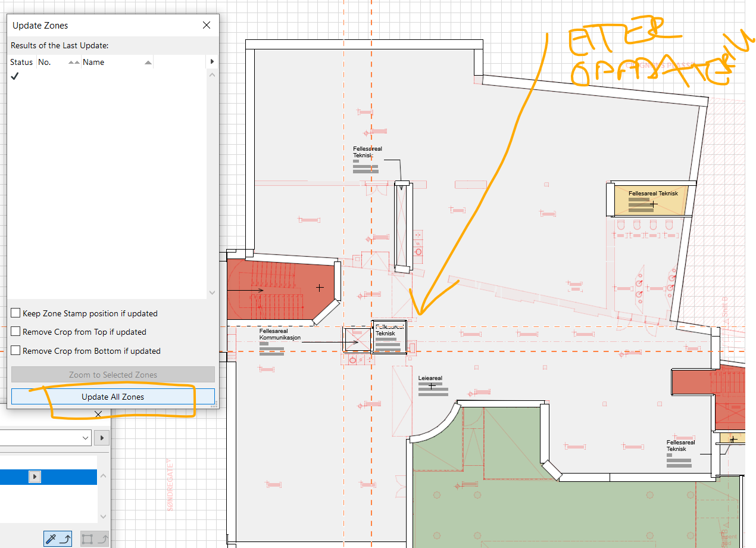The width and height of the screenshot is (756, 548).
Task: Enable Keep Zone Stamp position if updated
Action: (16, 313)
